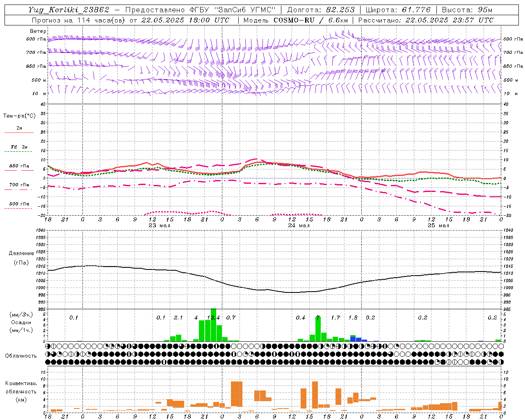Click the latitude value Широта: 61.776
The width and height of the screenshot is (525, 420).
[398, 10]
